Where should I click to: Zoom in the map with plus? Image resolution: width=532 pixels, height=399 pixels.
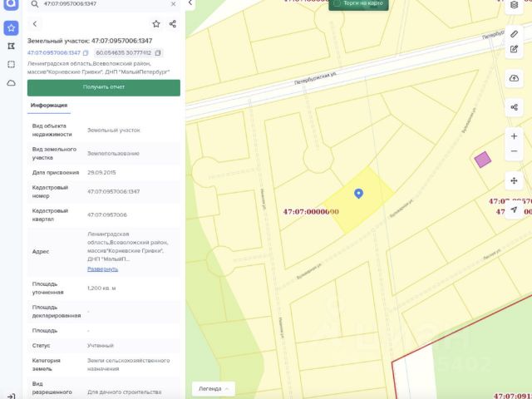click(514, 136)
